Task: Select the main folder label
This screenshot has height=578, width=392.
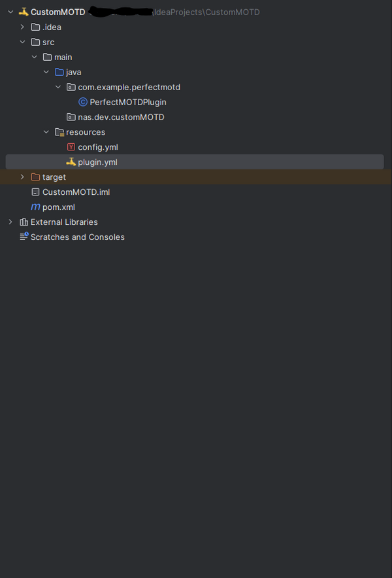Action: click(x=63, y=58)
